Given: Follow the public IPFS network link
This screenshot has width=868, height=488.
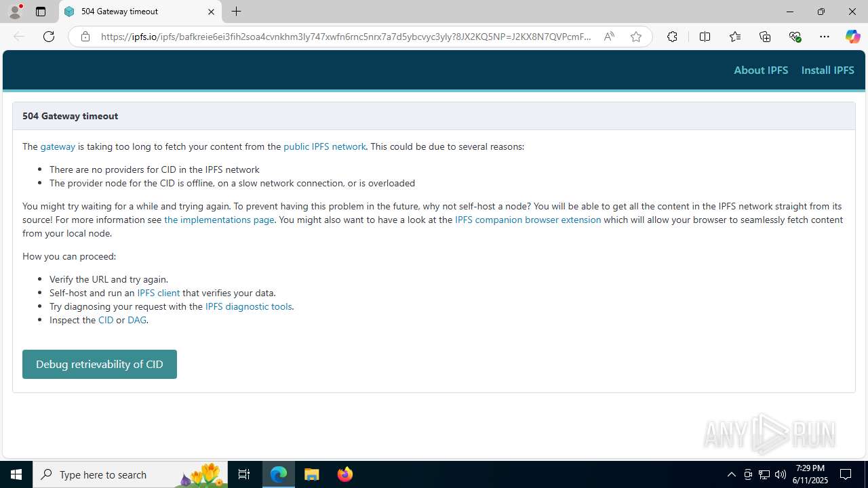Looking at the screenshot, I should pos(324,146).
